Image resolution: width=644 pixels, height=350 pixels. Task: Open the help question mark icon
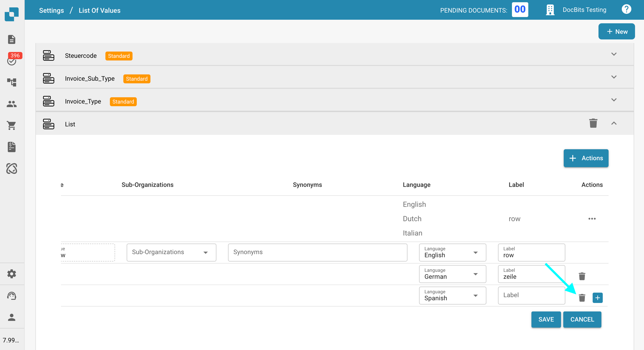pyautogui.click(x=626, y=9)
